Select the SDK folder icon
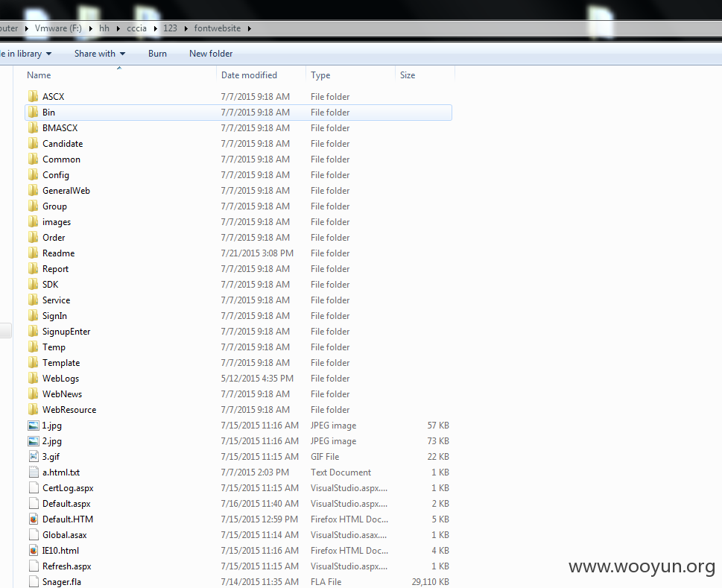The image size is (722, 588). pyautogui.click(x=33, y=284)
